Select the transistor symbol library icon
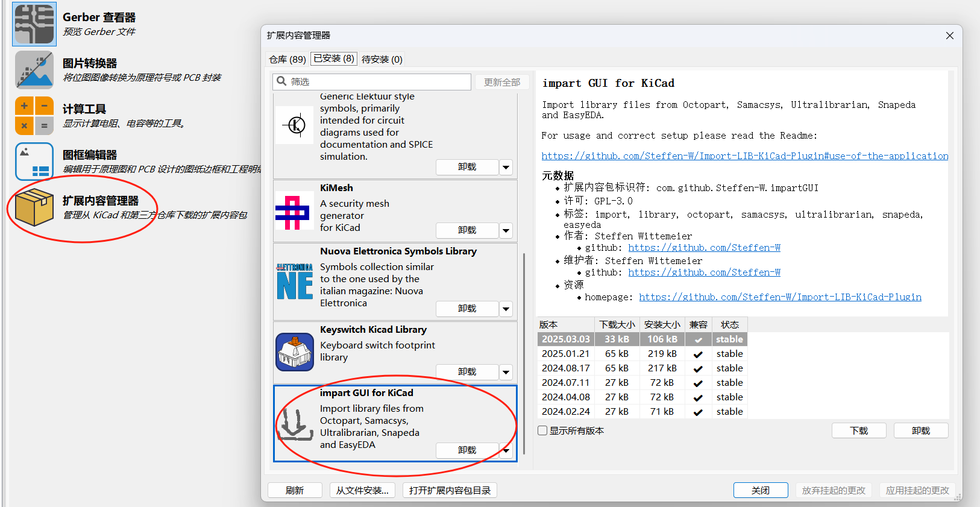The width and height of the screenshot is (980, 507). click(295, 125)
